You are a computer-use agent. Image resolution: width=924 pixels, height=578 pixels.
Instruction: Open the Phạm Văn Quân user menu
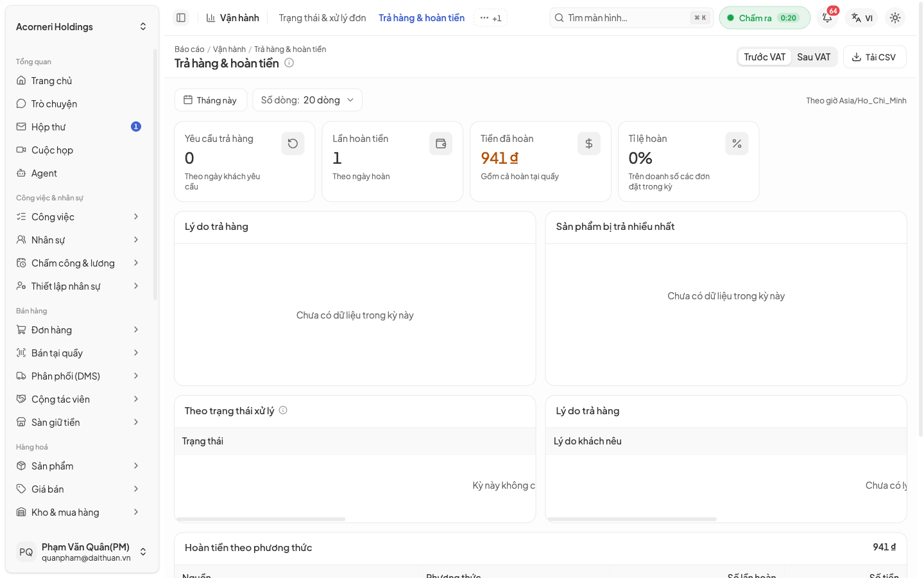click(x=81, y=552)
